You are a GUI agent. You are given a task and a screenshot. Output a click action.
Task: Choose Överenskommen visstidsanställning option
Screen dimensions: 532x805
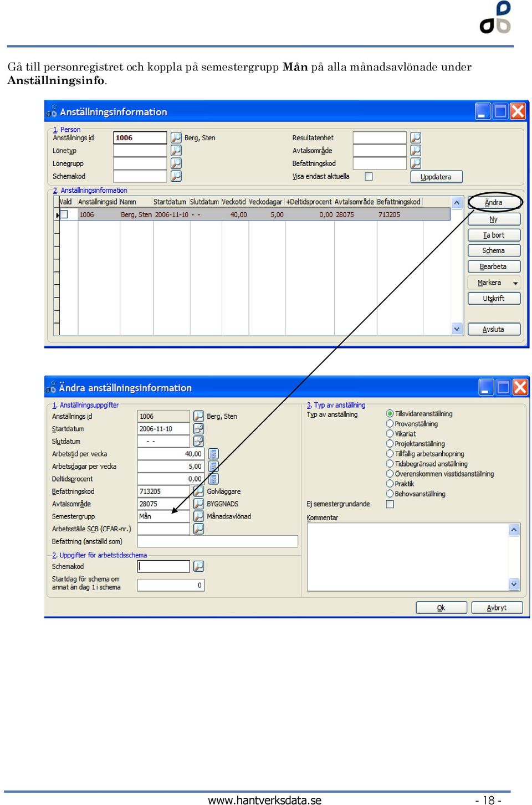tap(390, 474)
